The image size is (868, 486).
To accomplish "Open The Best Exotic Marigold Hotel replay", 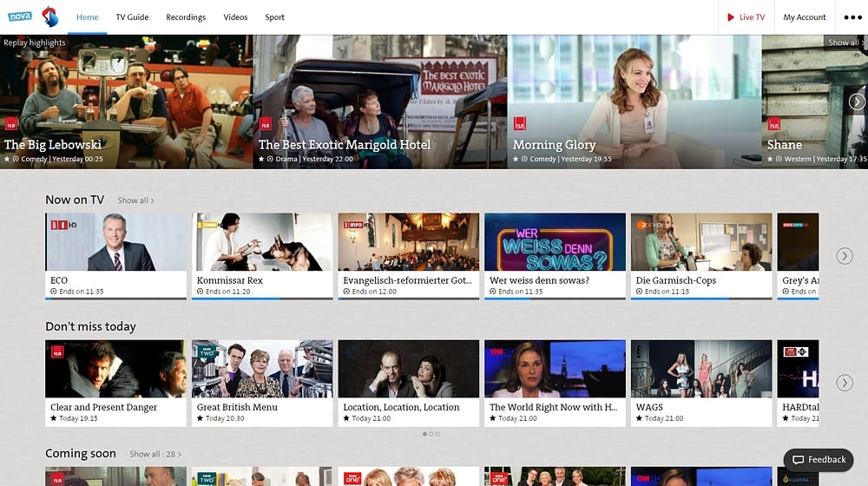I will point(380,102).
